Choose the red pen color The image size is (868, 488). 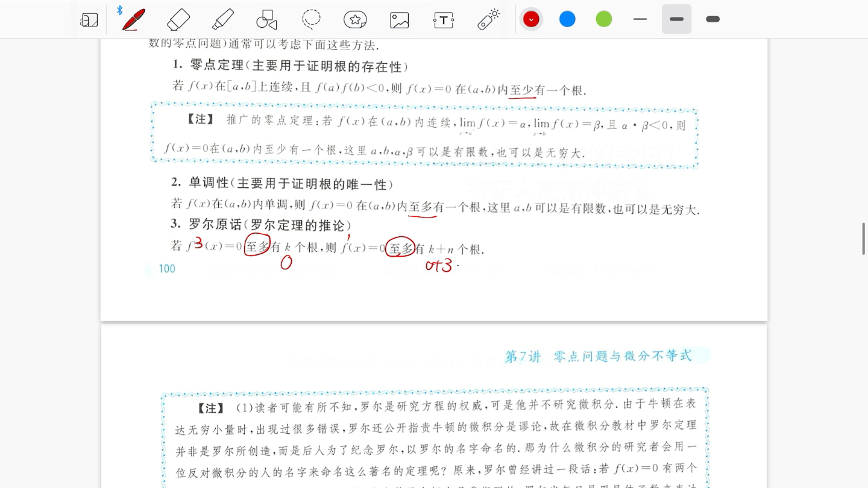click(531, 19)
